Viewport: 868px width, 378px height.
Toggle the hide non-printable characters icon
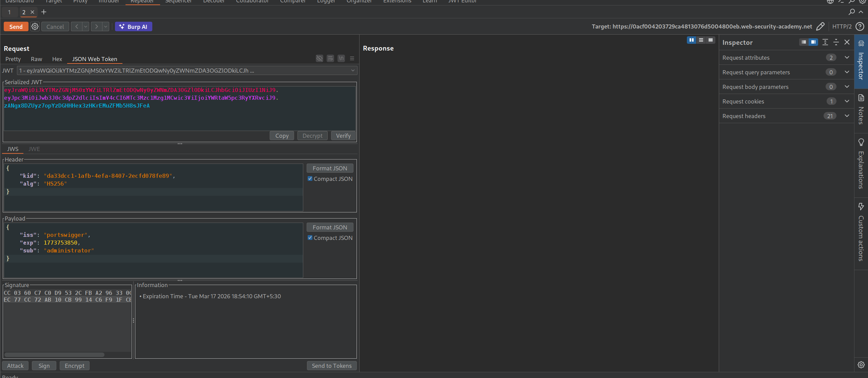click(x=319, y=59)
